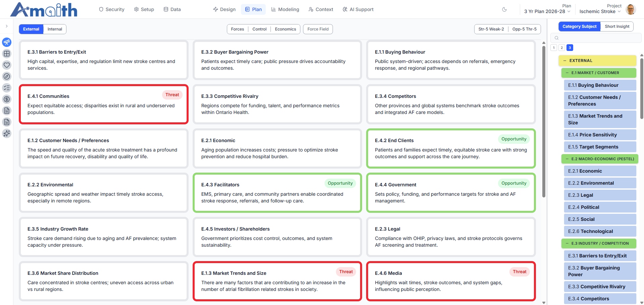The image size is (644, 305).
Task: Select E.3.4 Competitors in the tree
Action: [x=600, y=299]
